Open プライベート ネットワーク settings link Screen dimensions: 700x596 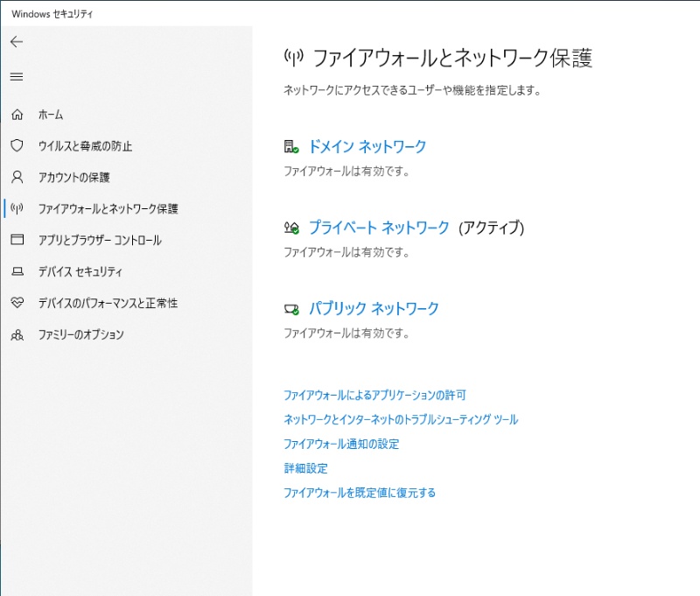(x=379, y=228)
